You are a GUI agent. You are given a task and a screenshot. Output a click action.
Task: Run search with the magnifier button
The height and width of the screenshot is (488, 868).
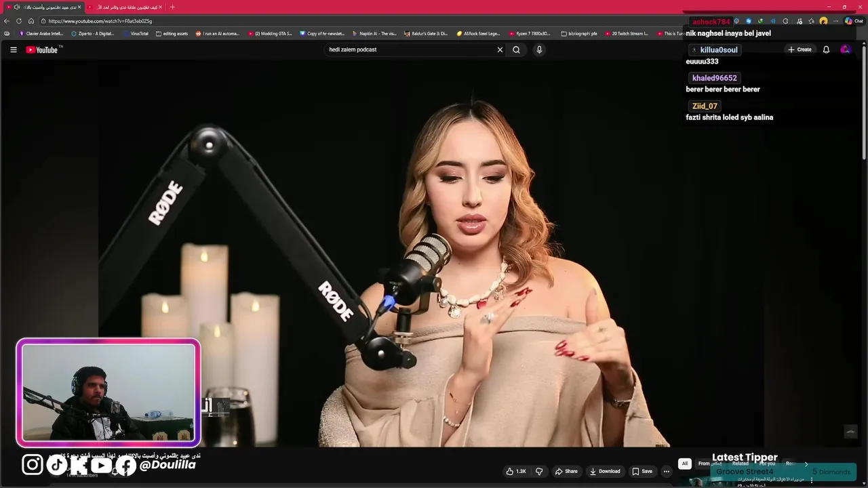[516, 49]
